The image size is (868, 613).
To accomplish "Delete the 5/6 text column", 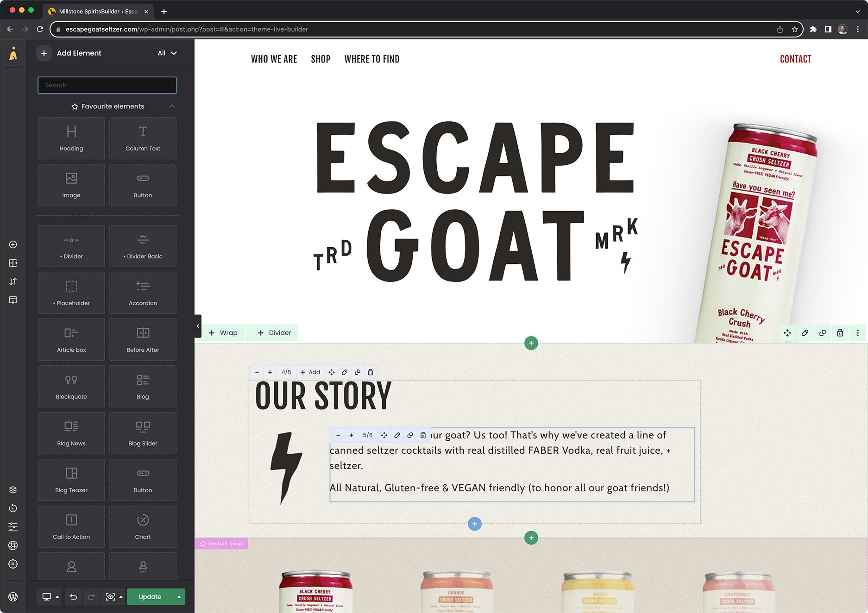I will [423, 435].
